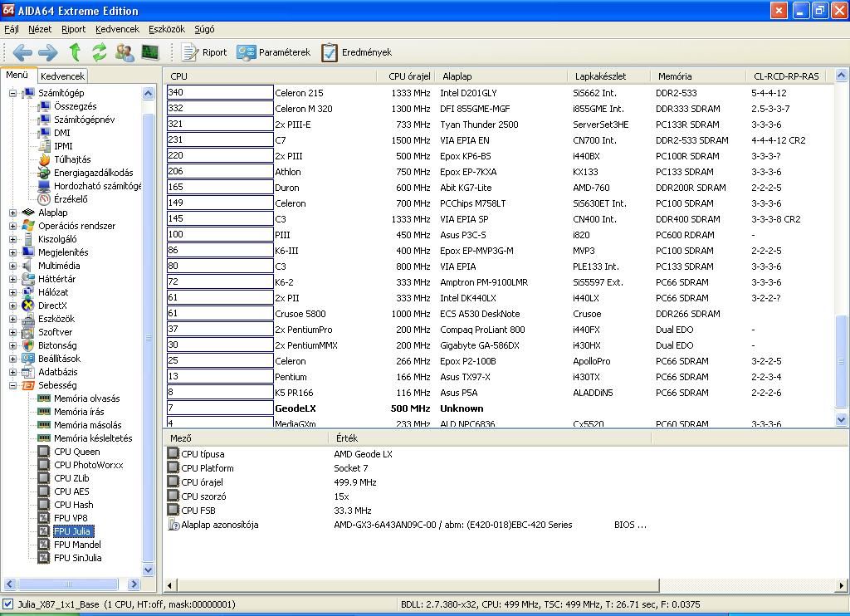The width and height of the screenshot is (850, 616).
Task: Click the sidebar tree scroll down arrow
Action: tap(148, 570)
